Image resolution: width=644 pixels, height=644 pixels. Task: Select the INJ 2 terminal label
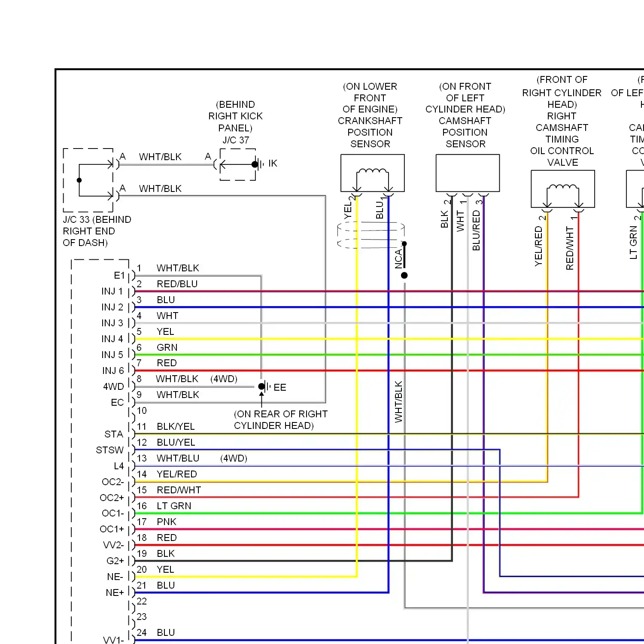pos(112,307)
